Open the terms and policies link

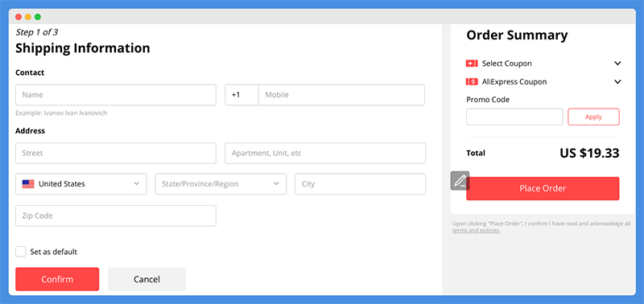click(x=476, y=231)
